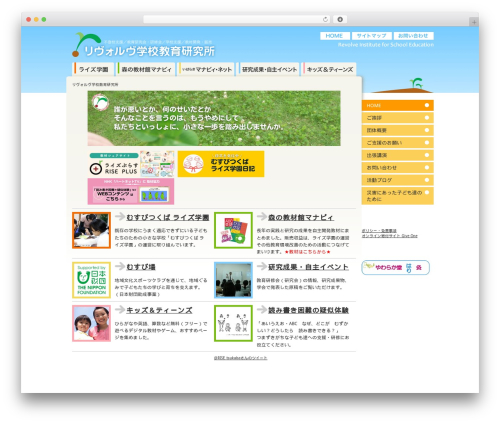Click the arrow icon beside むすび場 heading
Viewport: 500px width, 423px height.
[x=120, y=266]
